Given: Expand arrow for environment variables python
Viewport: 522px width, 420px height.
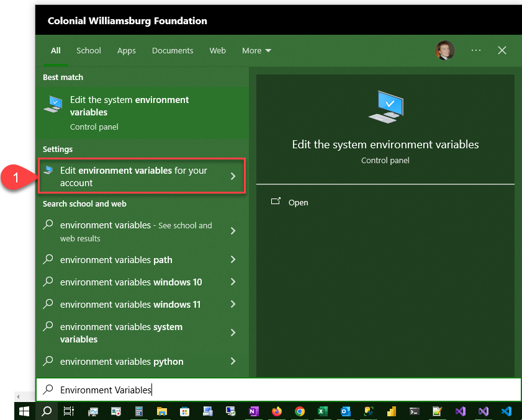Looking at the screenshot, I should click(x=233, y=361).
